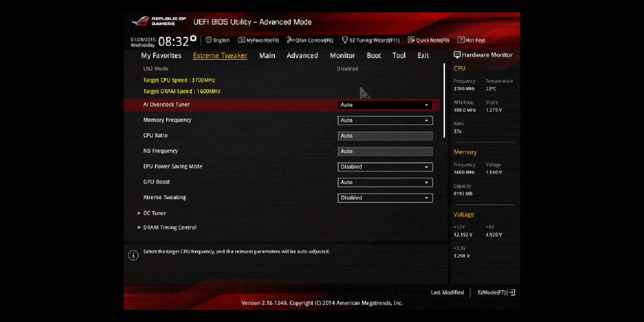
Task: Open the Xtreme Tweaking dropdown
Action: (x=385, y=198)
